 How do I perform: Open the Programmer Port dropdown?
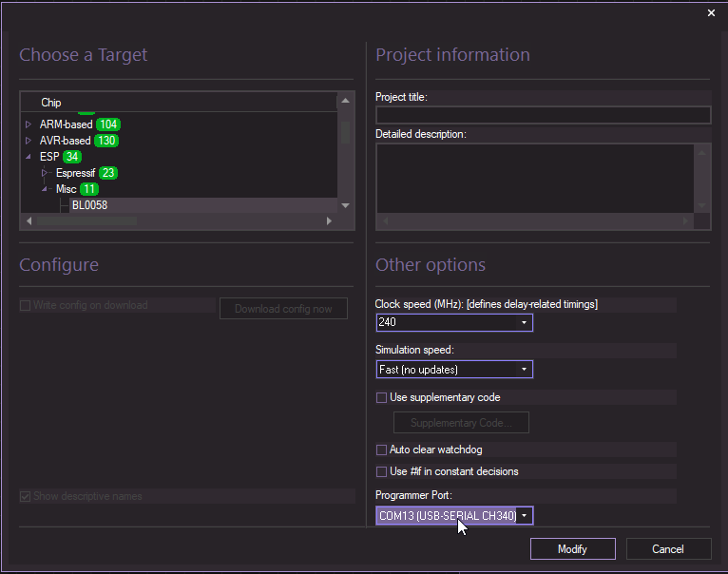525,515
